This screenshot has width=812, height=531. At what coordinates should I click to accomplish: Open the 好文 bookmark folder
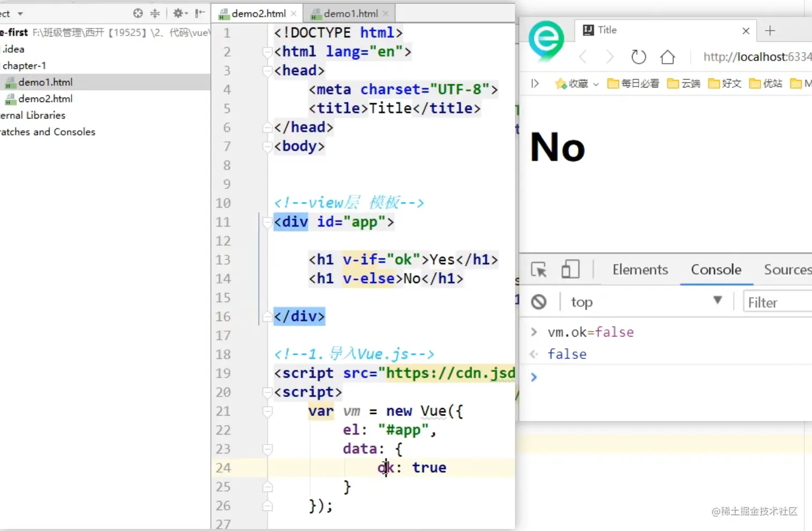click(x=724, y=83)
